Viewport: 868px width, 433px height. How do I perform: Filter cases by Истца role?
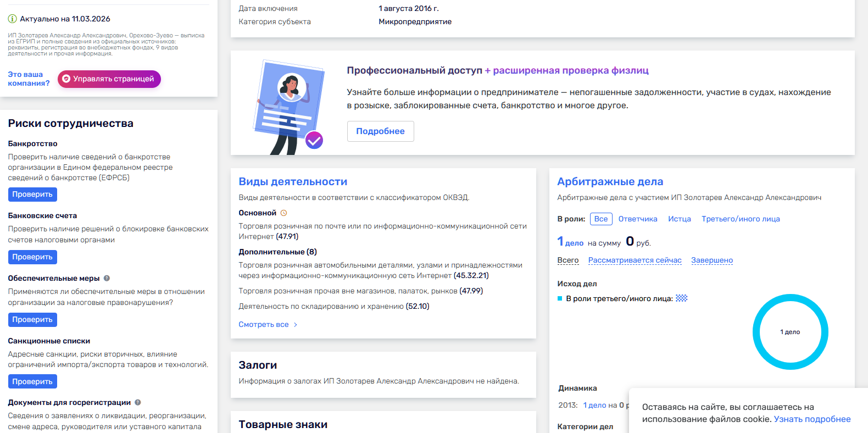tap(680, 219)
